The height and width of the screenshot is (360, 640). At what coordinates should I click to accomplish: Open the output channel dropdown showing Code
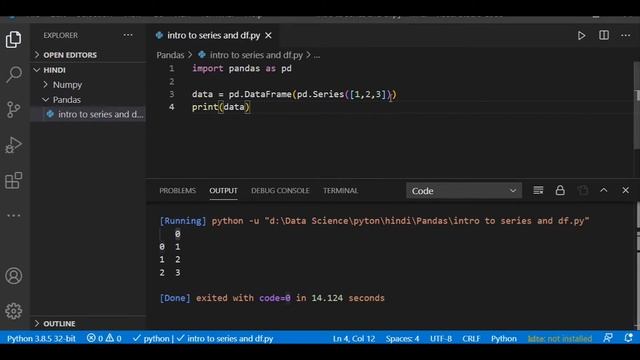click(464, 191)
